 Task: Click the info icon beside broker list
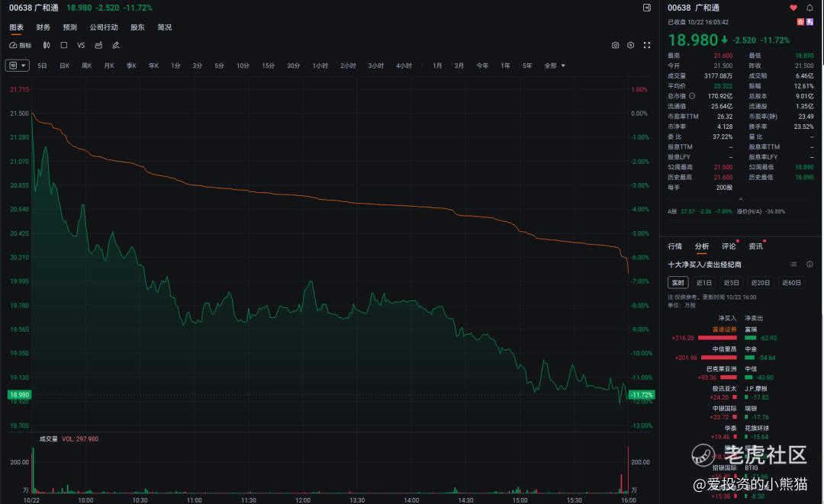click(x=810, y=264)
